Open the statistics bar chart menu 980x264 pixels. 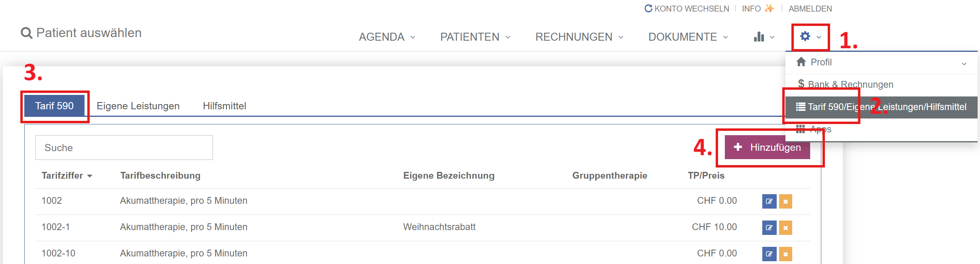(x=764, y=37)
